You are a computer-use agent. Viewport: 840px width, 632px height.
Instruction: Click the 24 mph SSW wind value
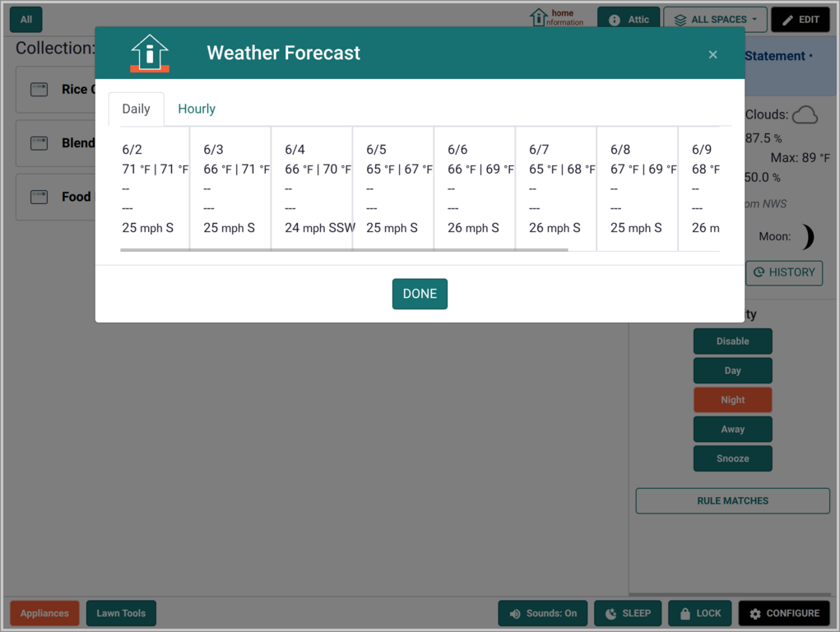click(319, 228)
